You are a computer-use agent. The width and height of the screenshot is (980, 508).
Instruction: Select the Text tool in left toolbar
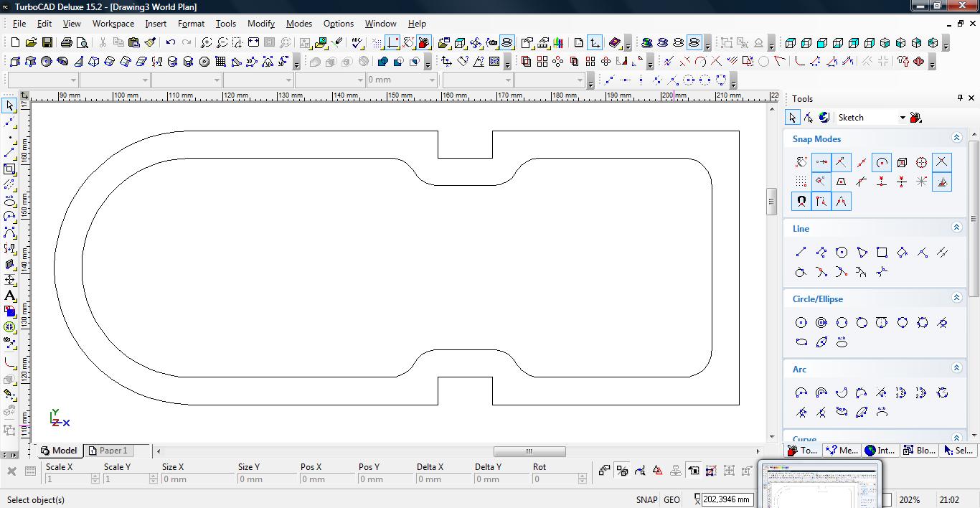click(x=10, y=296)
